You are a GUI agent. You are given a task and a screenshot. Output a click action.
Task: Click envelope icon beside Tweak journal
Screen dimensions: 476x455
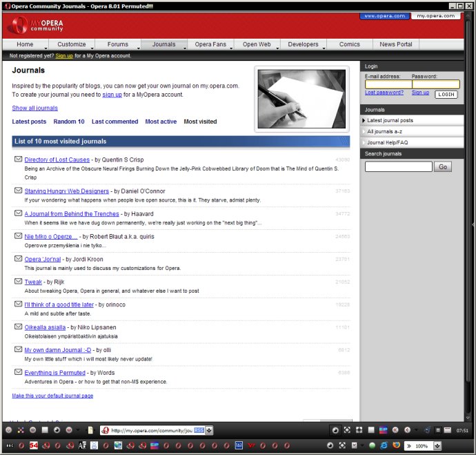pyautogui.click(x=18, y=282)
